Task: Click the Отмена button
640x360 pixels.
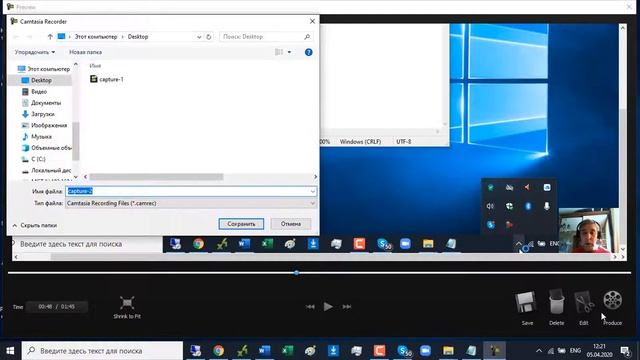Action: pyautogui.click(x=291, y=224)
